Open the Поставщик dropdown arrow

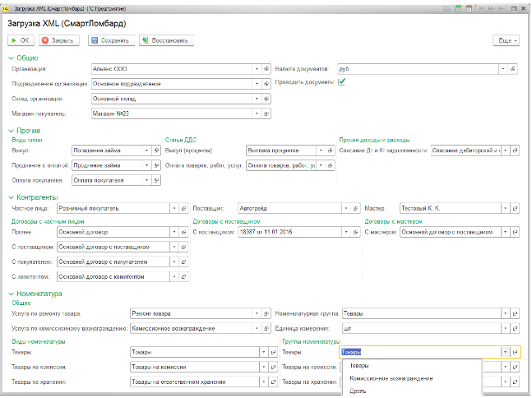coord(346,208)
